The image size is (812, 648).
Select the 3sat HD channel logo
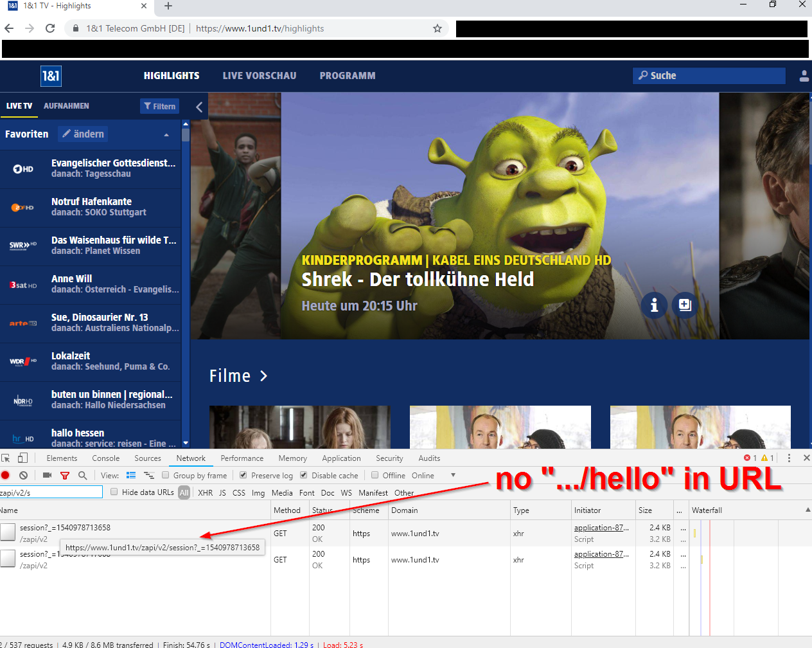point(23,285)
